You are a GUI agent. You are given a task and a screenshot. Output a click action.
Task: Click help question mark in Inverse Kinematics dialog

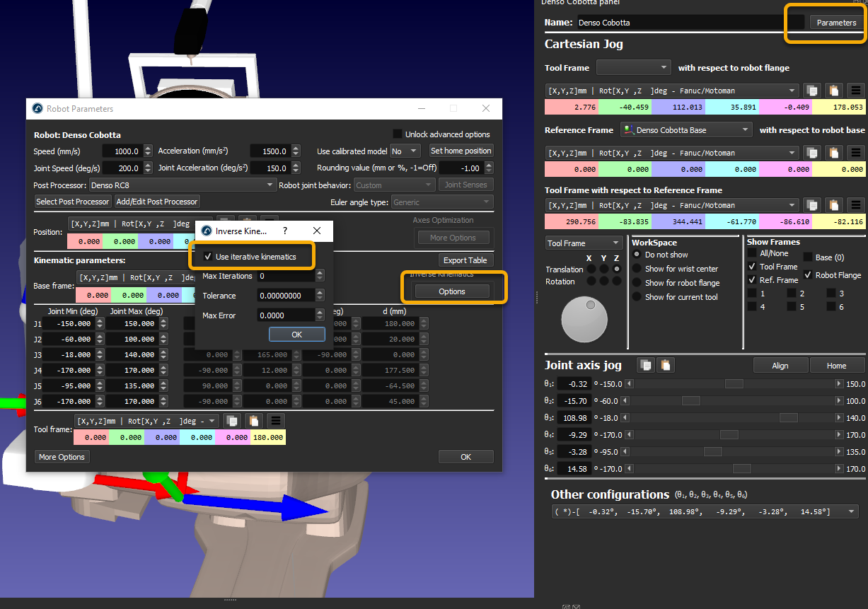pos(285,231)
